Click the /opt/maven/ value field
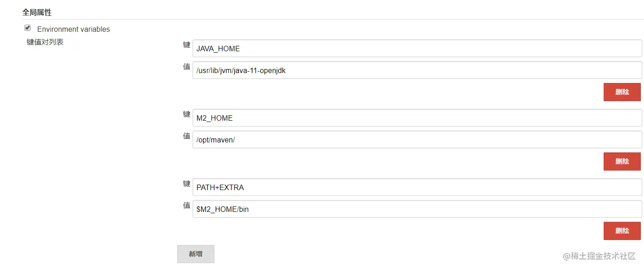This screenshot has width=644, height=269. pyautogui.click(x=417, y=140)
